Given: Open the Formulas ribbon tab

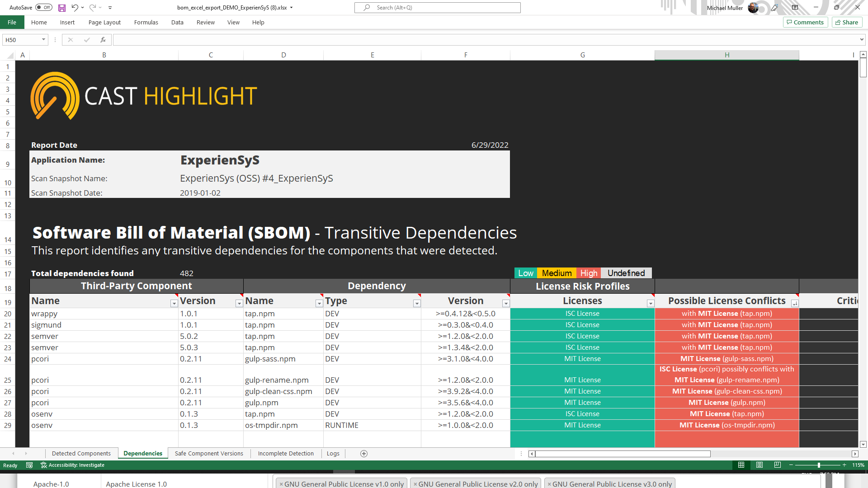Looking at the screenshot, I should tap(146, 22).
